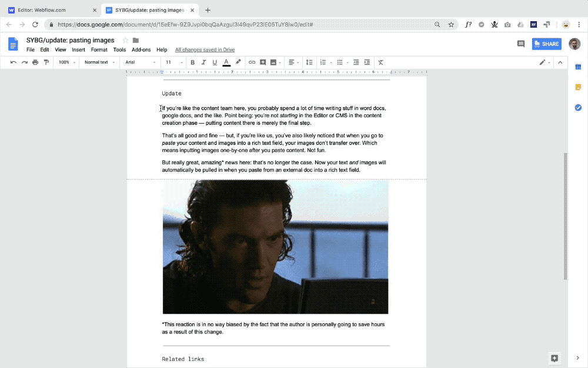Click the browser address bar URL
The width and height of the screenshot is (588, 368).
coord(185,24)
